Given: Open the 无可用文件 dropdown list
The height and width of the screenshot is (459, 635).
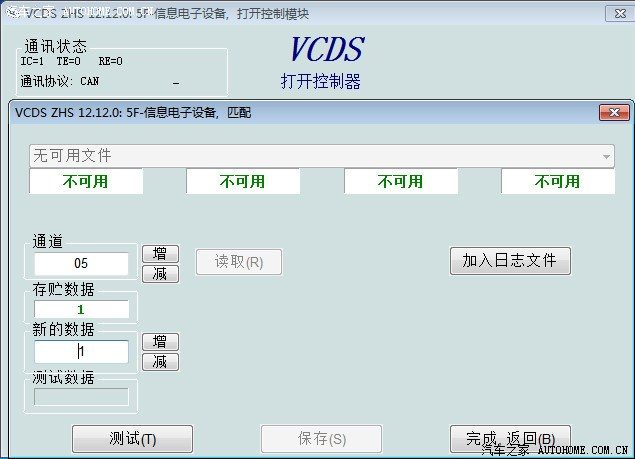Looking at the screenshot, I should [322, 156].
